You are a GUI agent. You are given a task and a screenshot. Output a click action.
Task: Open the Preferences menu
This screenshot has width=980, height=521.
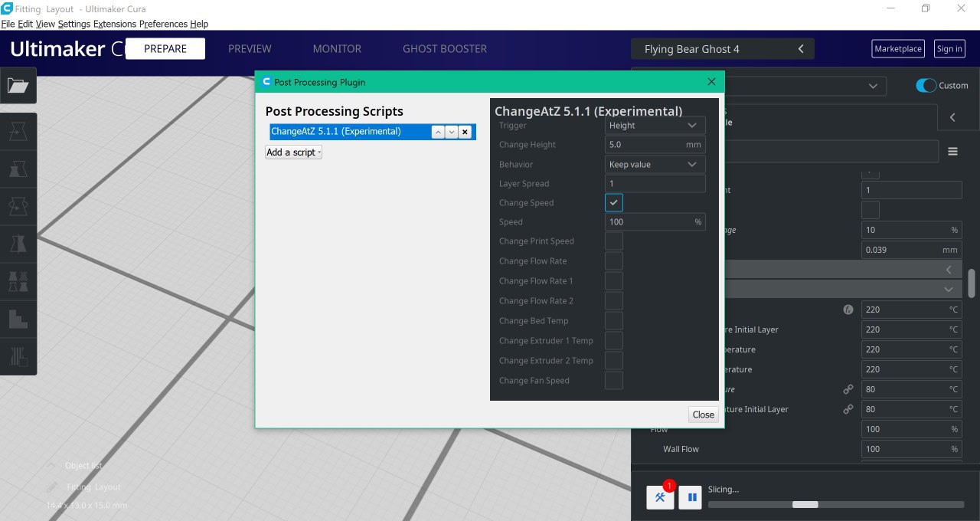(x=163, y=24)
